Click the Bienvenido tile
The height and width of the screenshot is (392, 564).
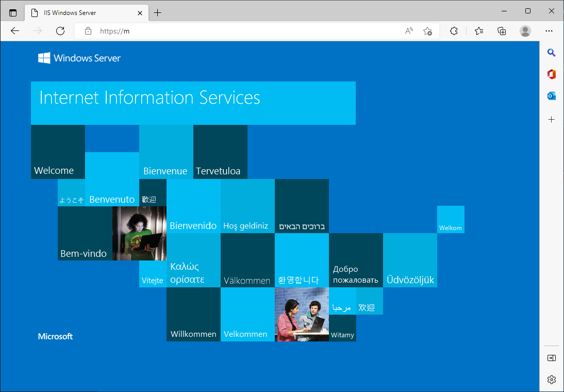point(193,206)
